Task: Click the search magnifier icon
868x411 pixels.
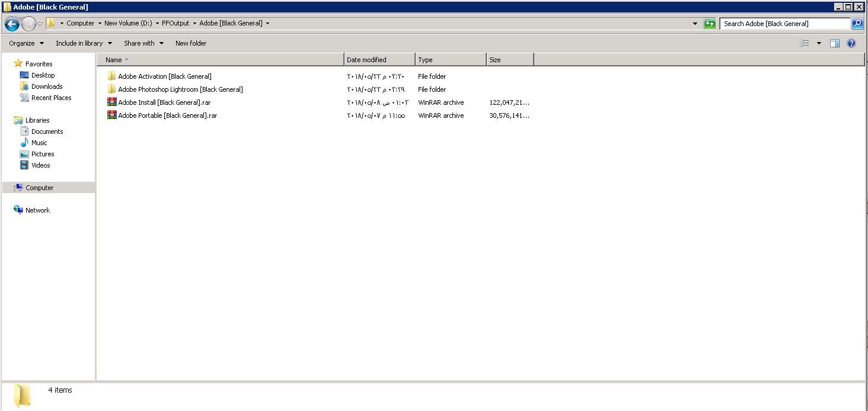Action: click(857, 24)
